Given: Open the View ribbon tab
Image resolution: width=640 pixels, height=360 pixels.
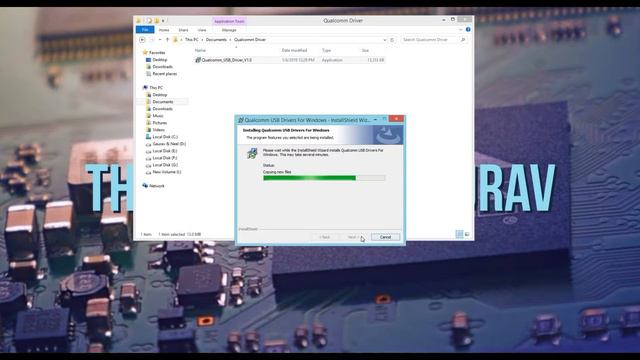Looking at the screenshot, I should click(202, 30).
